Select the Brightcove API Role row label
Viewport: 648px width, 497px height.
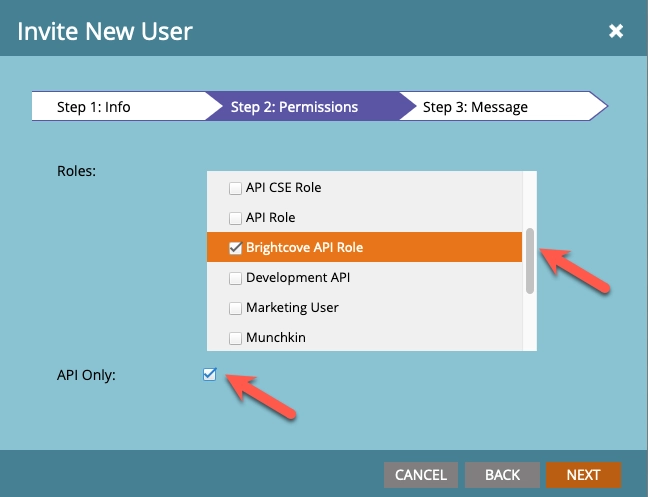[304, 247]
